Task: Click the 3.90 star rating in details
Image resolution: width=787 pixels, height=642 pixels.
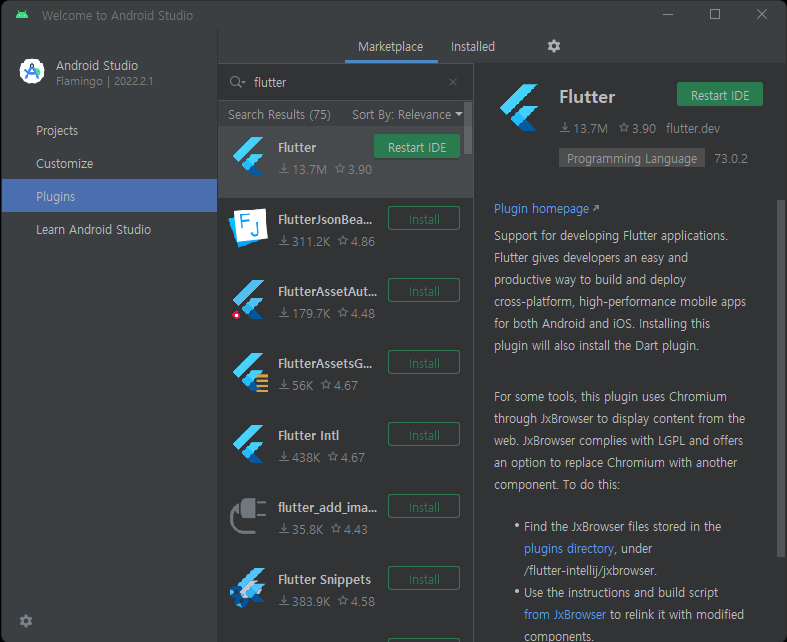Action: click(637, 129)
